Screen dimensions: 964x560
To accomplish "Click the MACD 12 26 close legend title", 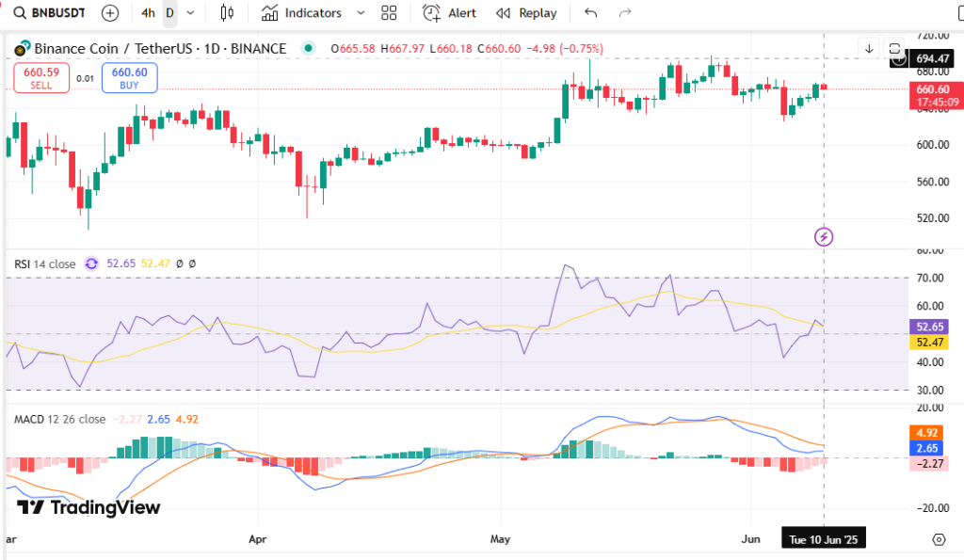I will click(59, 419).
